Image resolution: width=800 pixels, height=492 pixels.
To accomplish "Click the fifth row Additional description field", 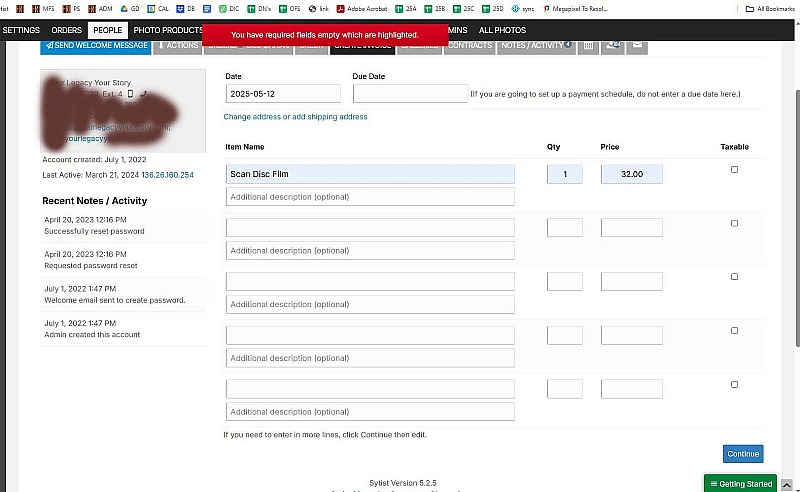I will (x=370, y=412).
